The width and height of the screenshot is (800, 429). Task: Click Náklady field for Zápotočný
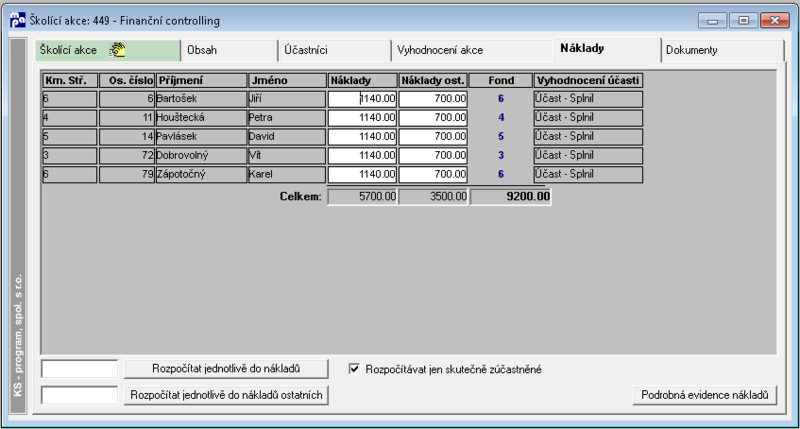point(362,174)
